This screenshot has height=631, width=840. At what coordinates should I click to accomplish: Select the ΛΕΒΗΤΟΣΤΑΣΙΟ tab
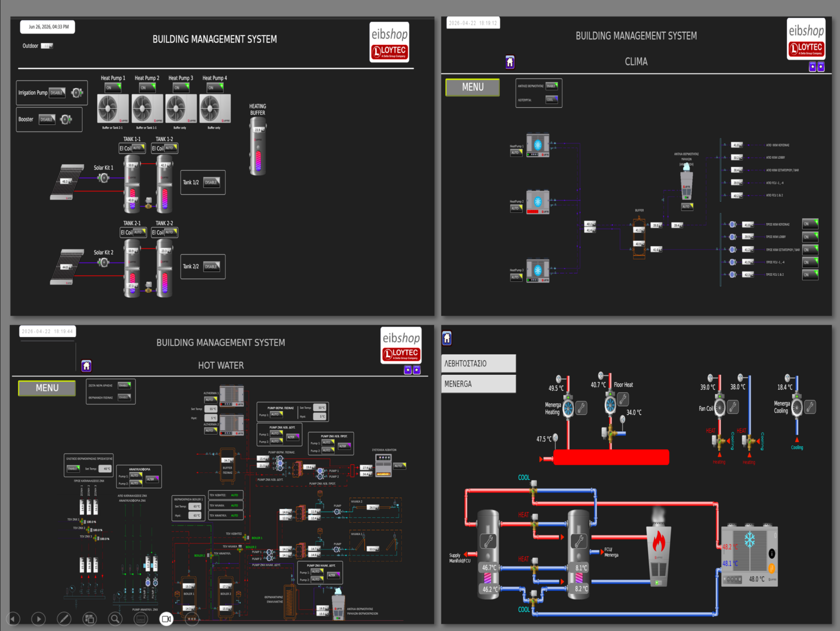(479, 363)
